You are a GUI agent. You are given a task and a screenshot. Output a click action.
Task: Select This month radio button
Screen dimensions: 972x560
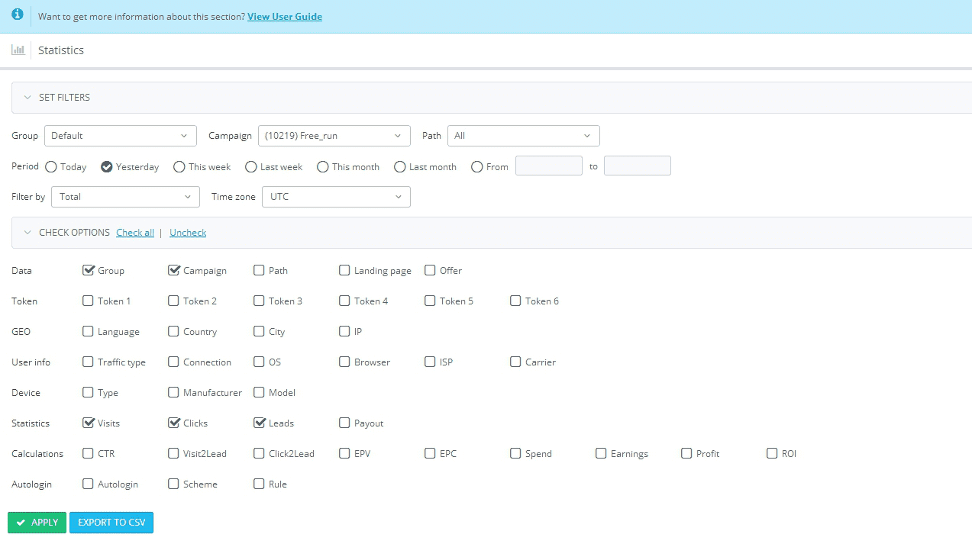pos(323,166)
